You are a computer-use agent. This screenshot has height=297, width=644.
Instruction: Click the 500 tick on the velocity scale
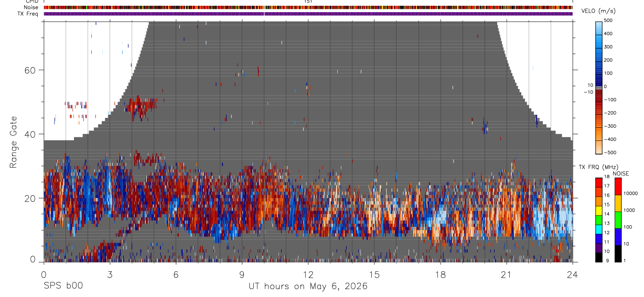pyautogui.click(x=609, y=20)
